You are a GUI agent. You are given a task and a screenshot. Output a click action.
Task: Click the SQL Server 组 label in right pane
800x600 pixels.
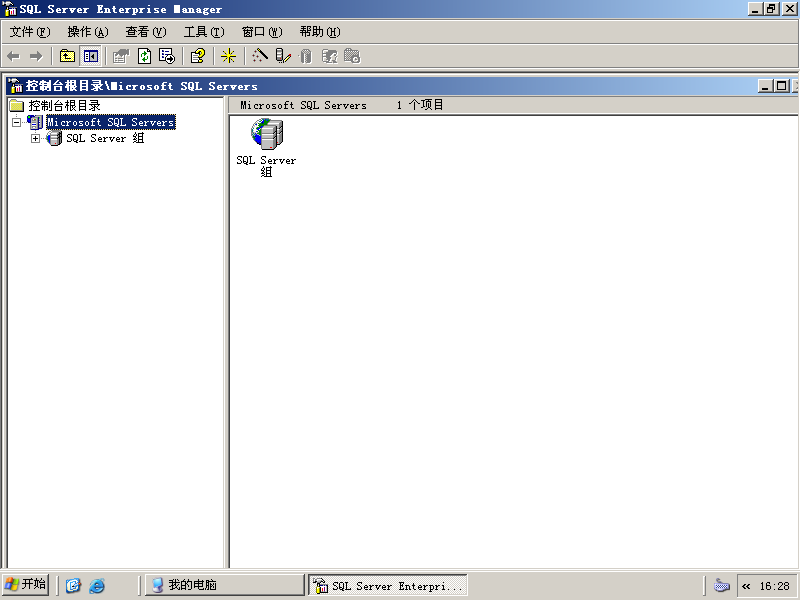(x=266, y=166)
